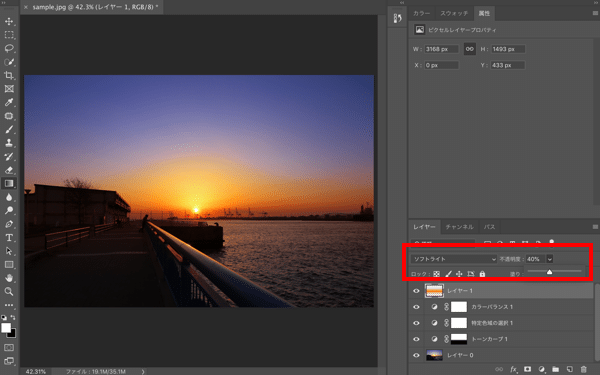The height and width of the screenshot is (375, 600).
Task: Select the Lasso tool
Action: click(9, 48)
